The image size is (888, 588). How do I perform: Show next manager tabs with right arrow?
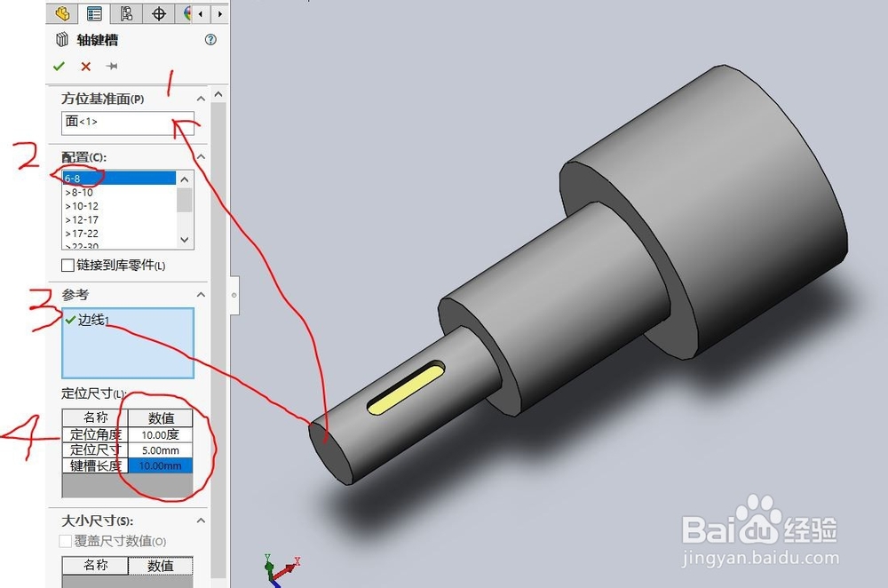(x=219, y=13)
